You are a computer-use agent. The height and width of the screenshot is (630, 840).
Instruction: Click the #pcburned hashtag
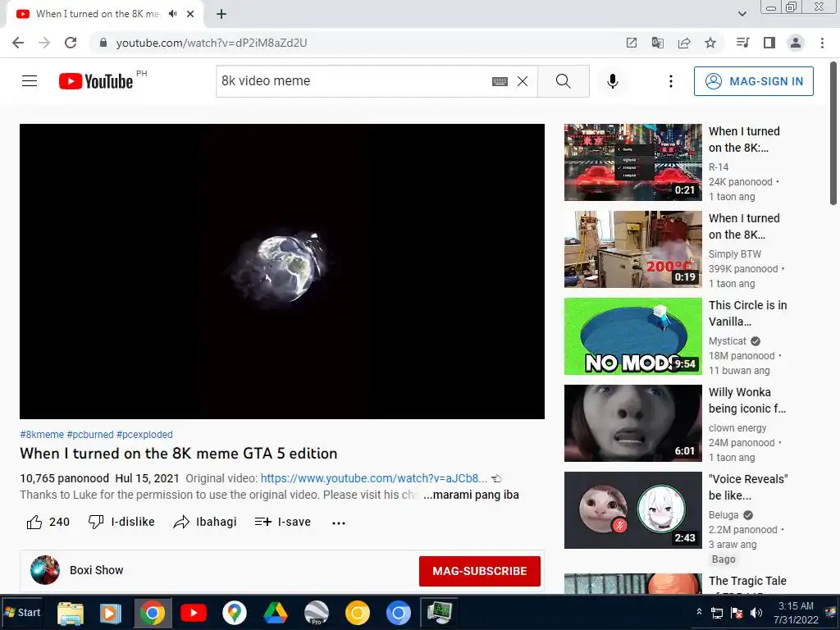point(90,435)
